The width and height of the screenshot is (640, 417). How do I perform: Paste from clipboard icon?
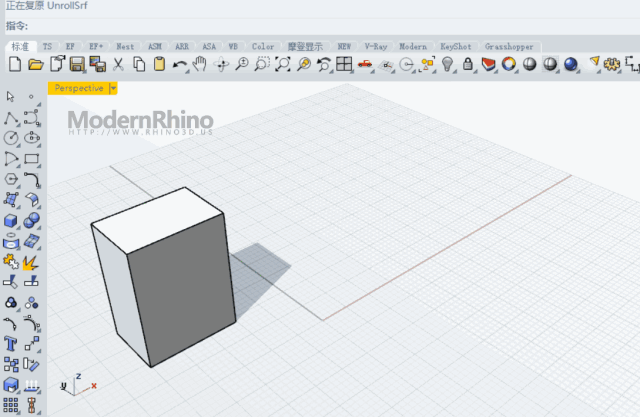pos(159,64)
